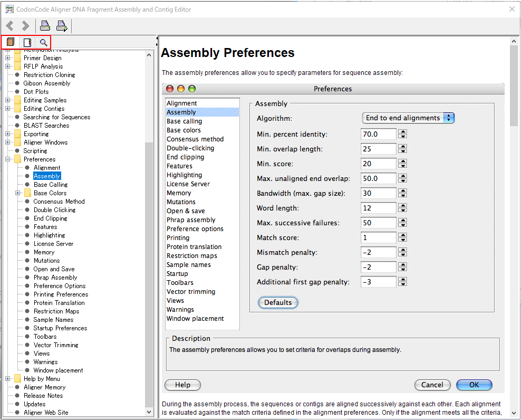
Task: Click the Defaults button
Action: pos(278,302)
